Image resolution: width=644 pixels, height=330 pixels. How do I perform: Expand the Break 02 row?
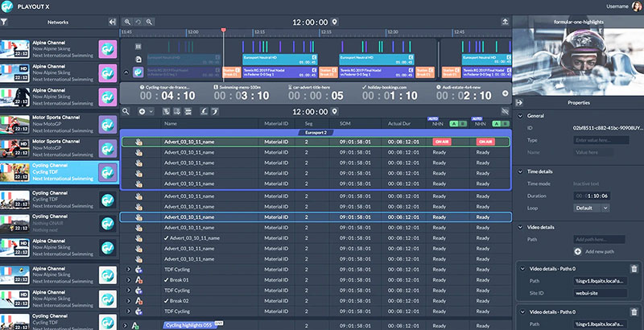[128, 301]
